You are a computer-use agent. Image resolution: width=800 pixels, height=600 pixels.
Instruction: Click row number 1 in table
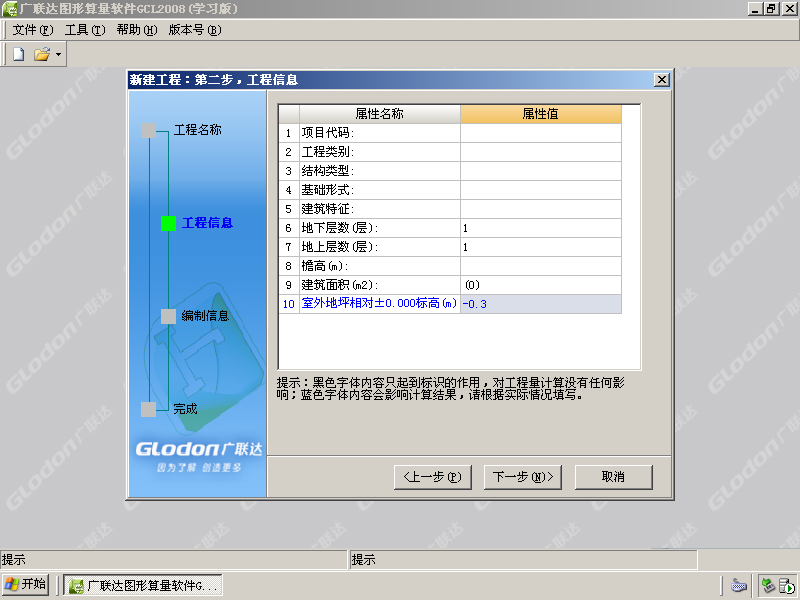(289, 133)
